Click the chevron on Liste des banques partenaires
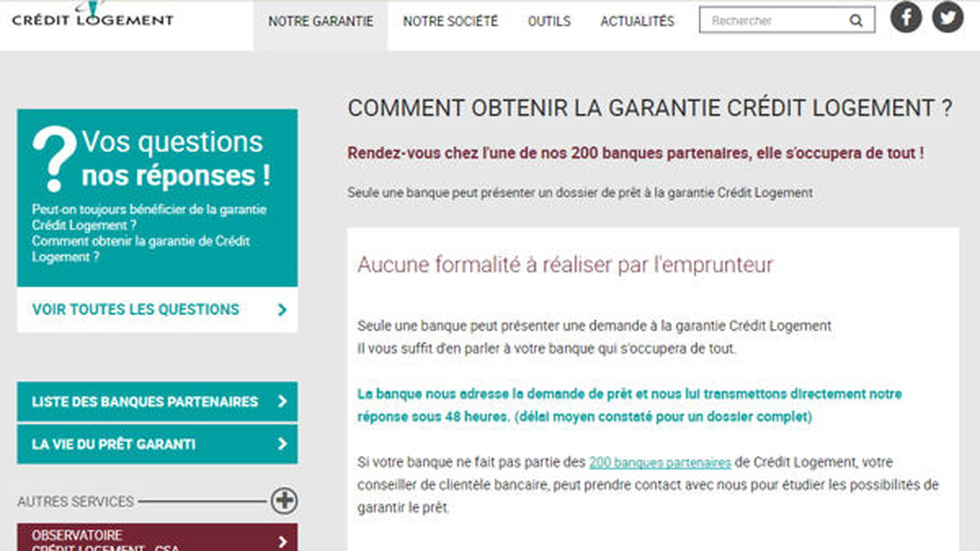Screen dimensions: 980x551 (282, 402)
